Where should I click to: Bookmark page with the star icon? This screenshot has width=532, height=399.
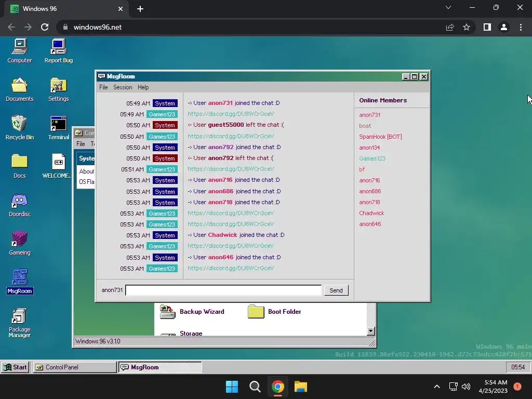[x=467, y=27]
